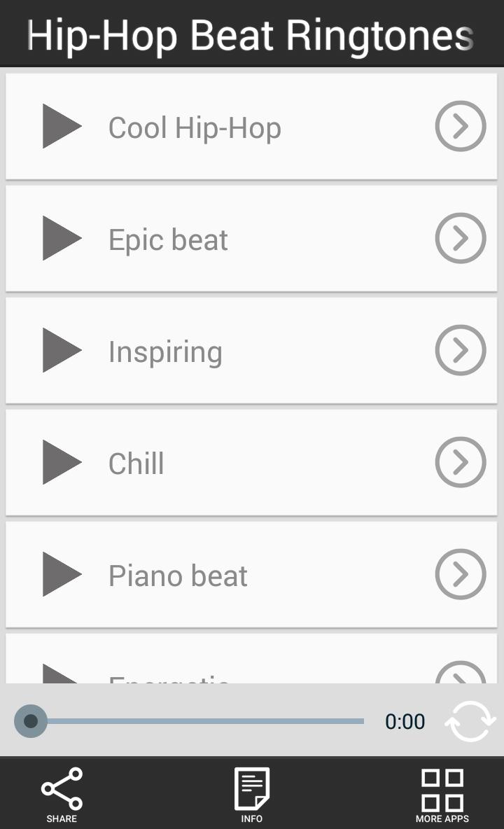Play the Piano beat ringtone
Viewport: 504px width, 829px height.
(x=62, y=574)
